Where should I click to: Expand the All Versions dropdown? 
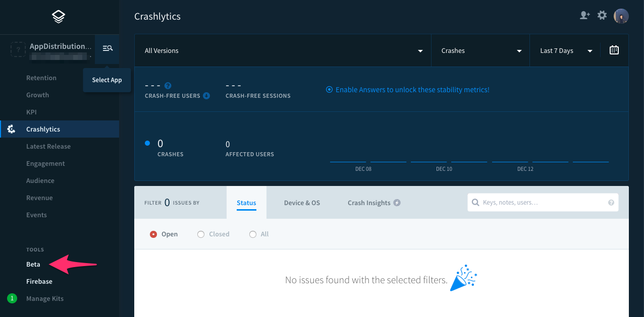[283, 50]
